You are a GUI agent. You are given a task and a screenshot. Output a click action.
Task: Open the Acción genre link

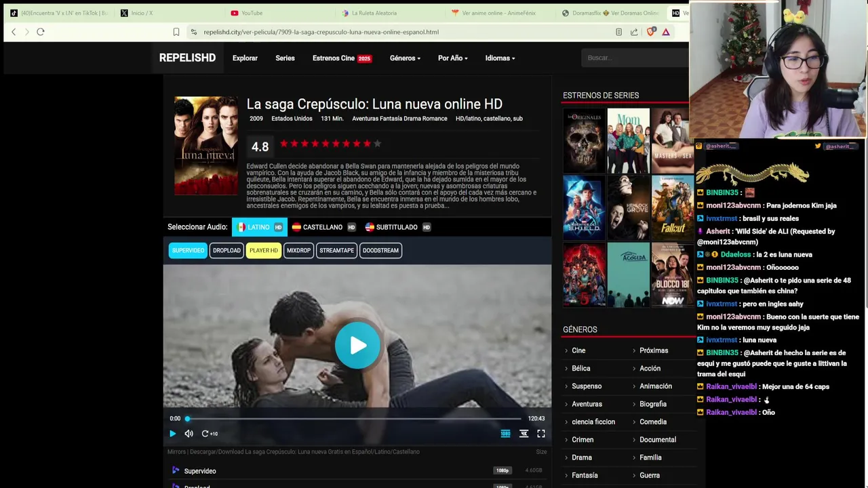[650, 368]
